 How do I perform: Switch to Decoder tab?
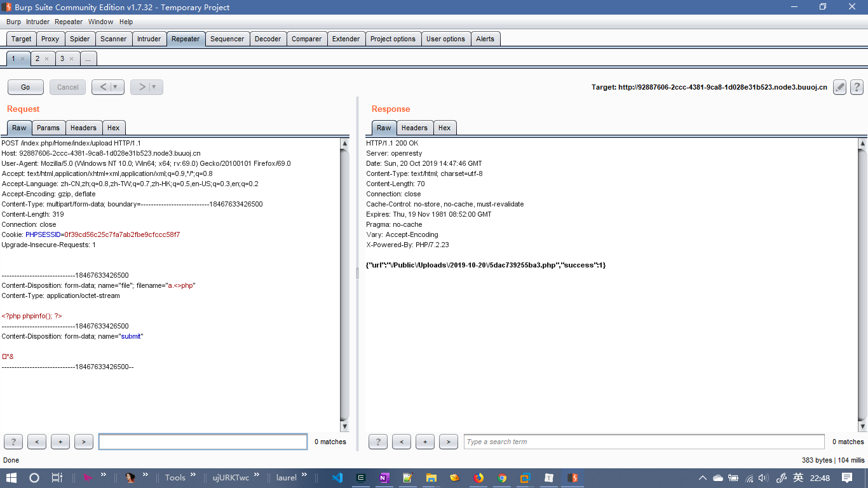coord(268,39)
